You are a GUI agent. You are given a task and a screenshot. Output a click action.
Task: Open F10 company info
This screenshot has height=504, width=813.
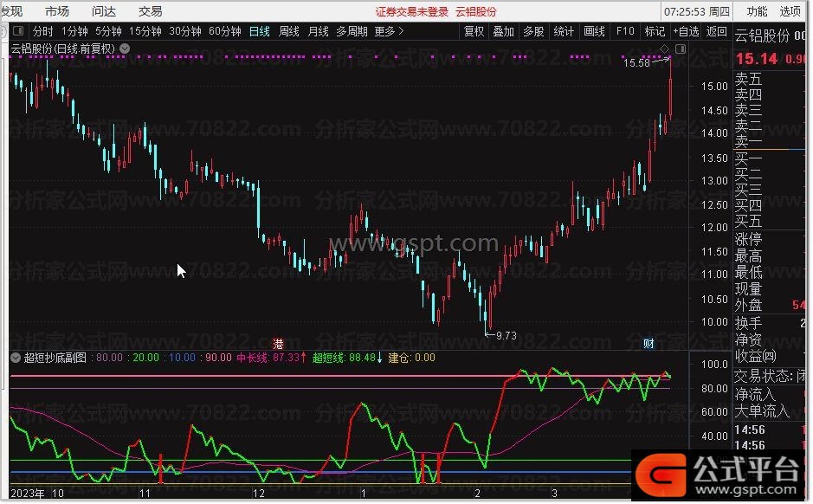click(625, 32)
